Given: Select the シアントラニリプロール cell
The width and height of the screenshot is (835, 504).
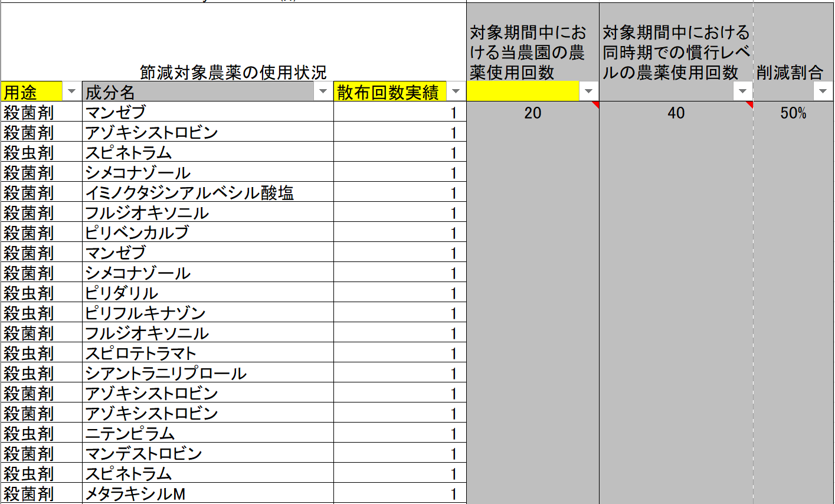Looking at the screenshot, I should [x=166, y=373].
